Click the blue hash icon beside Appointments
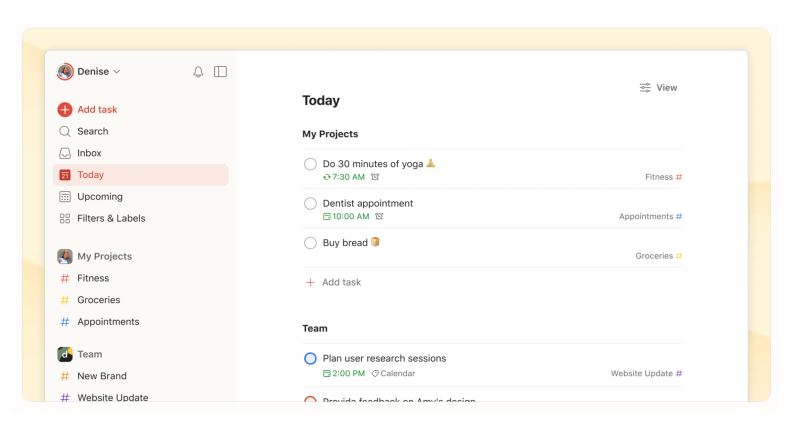This screenshot has width=808, height=435. [x=65, y=322]
